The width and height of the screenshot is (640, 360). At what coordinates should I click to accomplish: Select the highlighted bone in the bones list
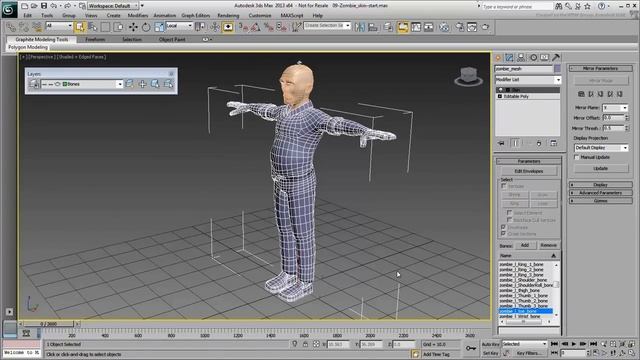coord(526,311)
